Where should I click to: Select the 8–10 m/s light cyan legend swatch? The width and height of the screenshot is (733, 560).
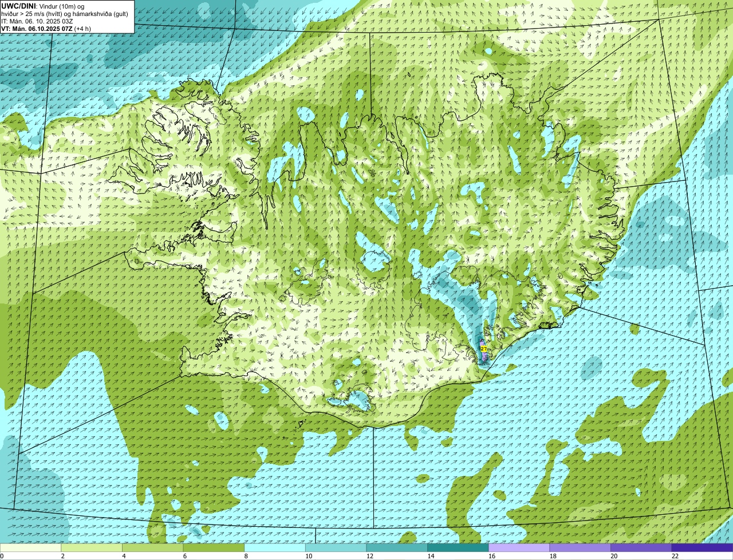point(275,548)
